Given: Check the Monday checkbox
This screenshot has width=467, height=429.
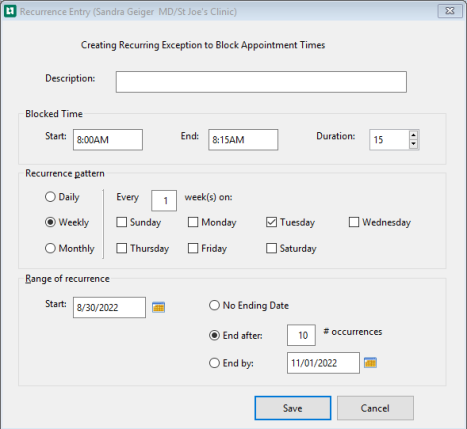Looking at the screenshot, I should (193, 222).
